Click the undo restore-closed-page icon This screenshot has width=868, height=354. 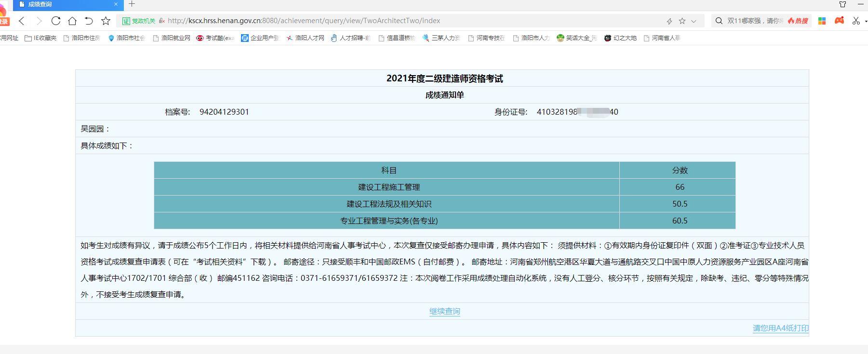tap(89, 21)
